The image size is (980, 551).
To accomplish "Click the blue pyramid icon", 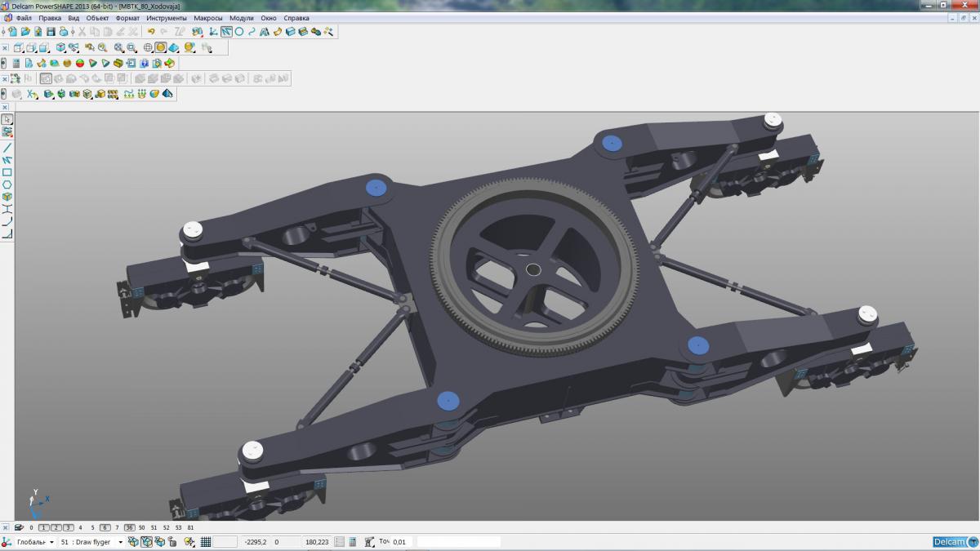I will coord(167,94).
